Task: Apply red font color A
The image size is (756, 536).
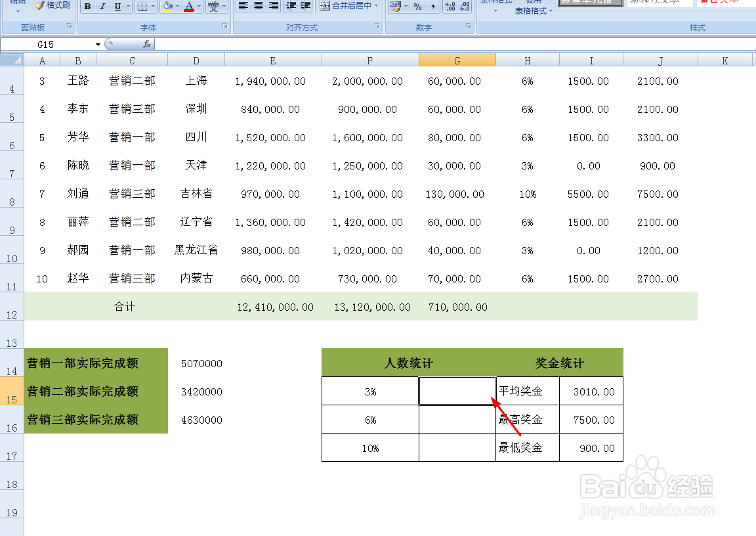Action: tap(189, 7)
